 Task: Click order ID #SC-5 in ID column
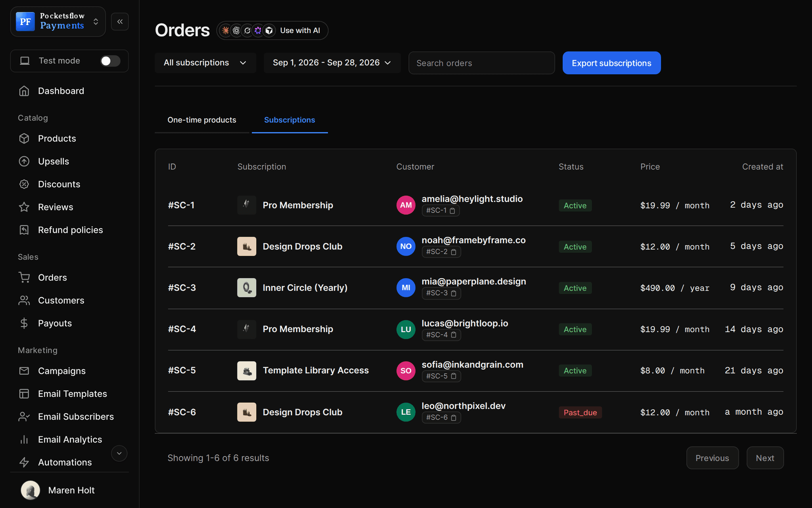point(182,370)
